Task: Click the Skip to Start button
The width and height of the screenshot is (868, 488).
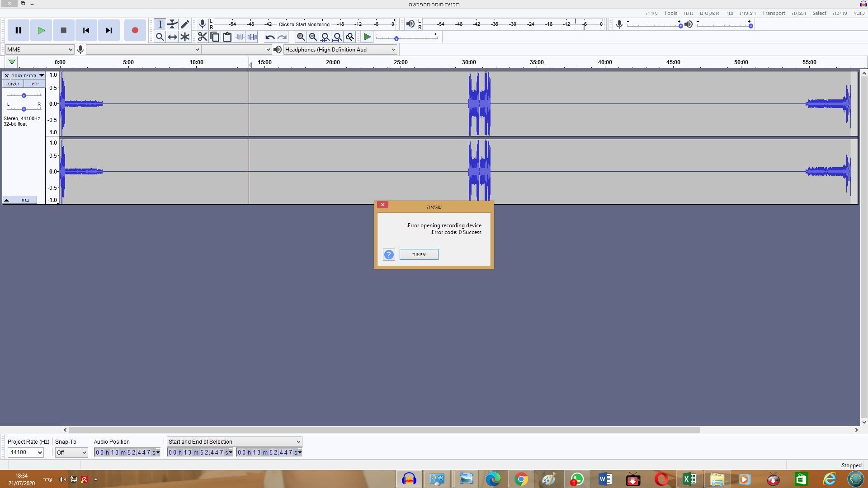Action: tap(86, 30)
